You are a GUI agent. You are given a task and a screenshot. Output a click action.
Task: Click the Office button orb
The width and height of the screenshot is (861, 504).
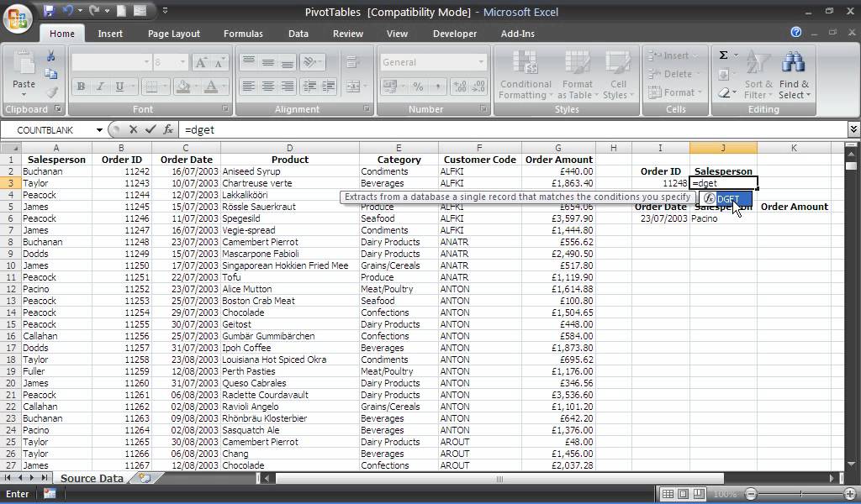coord(17,18)
